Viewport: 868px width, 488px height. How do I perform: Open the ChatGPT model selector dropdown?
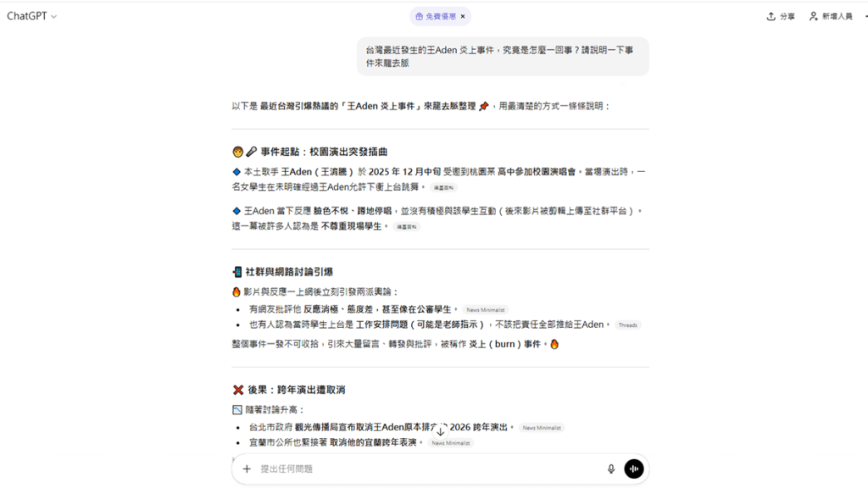31,16
